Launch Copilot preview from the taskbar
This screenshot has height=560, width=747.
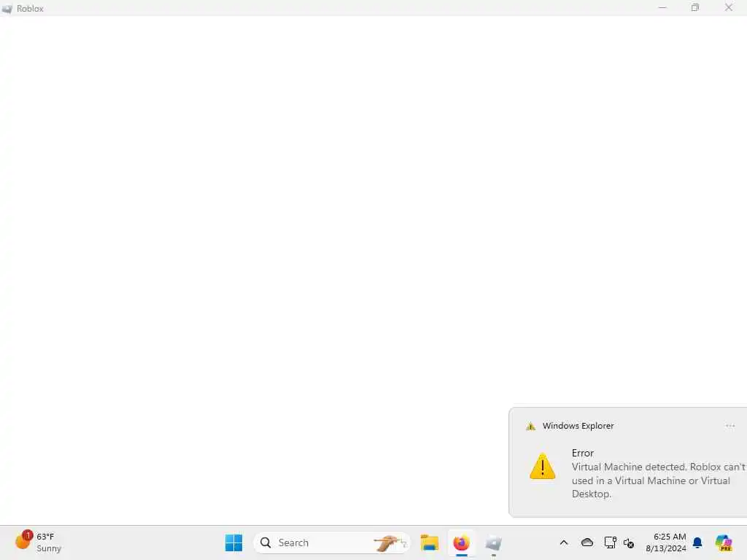(x=724, y=542)
